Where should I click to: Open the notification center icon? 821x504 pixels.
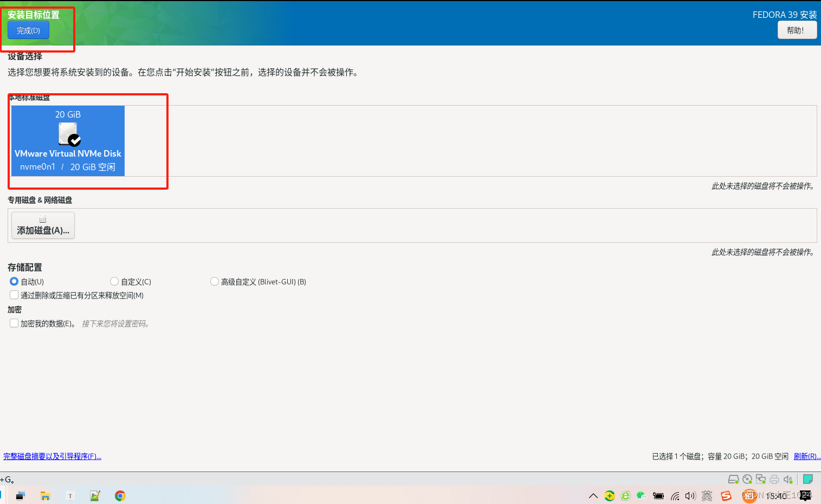pos(806,495)
